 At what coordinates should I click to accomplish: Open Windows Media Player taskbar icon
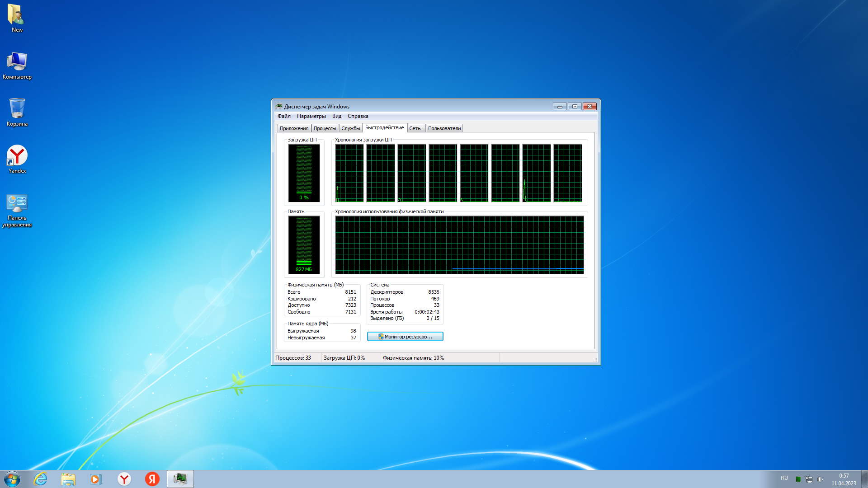[96, 479]
